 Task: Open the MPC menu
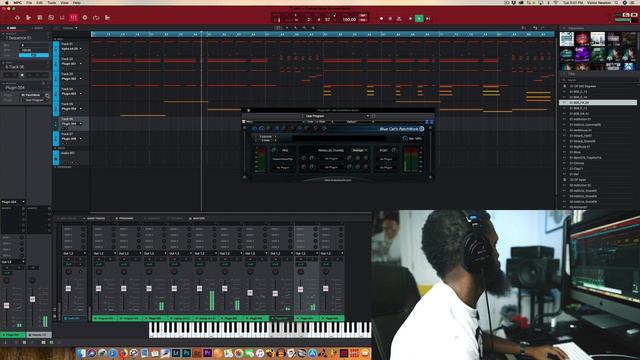click(x=18, y=2)
